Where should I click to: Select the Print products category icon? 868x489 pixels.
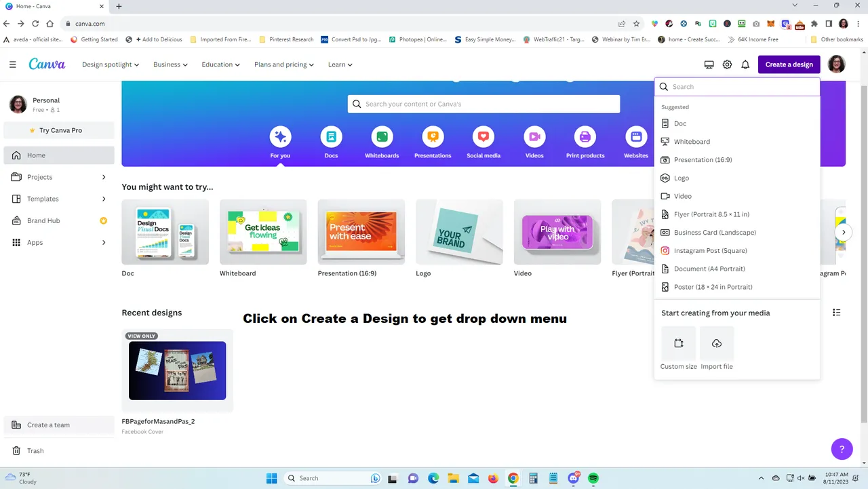[x=585, y=137]
